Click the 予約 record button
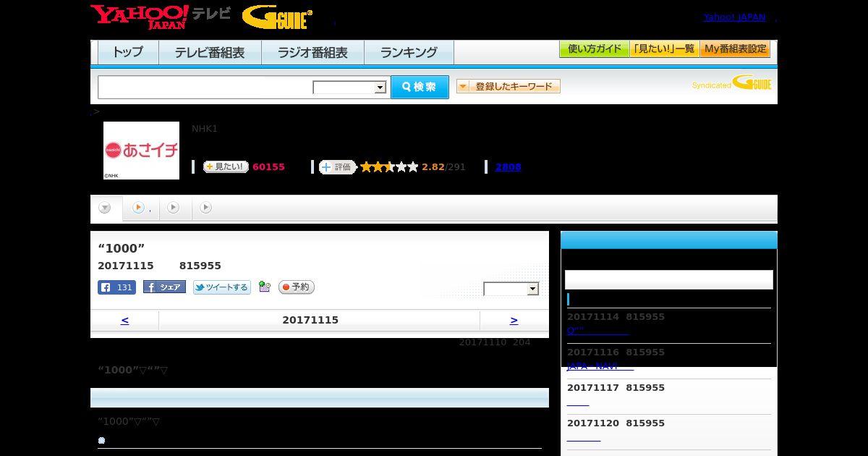Image resolution: width=868 pixels, height=456 pixels. coord(297,287)
